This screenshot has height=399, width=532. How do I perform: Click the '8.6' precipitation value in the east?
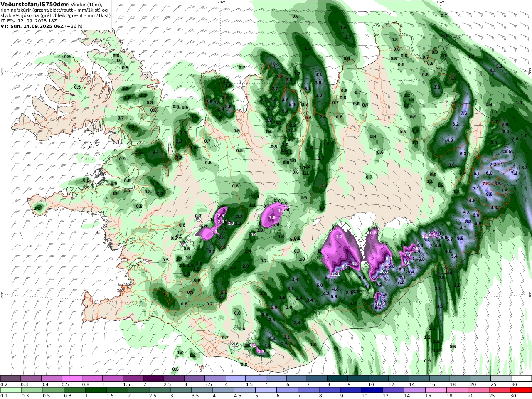point(489,194)
